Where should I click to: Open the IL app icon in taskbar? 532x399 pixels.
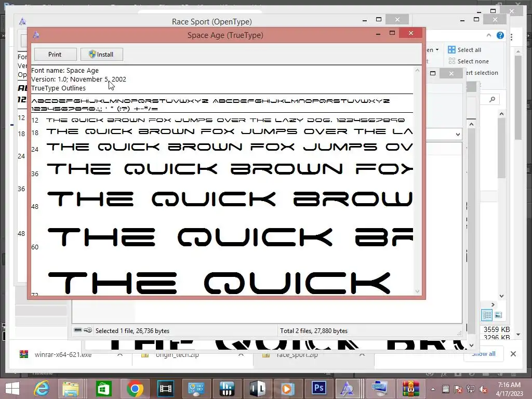[x=257, y=389]
